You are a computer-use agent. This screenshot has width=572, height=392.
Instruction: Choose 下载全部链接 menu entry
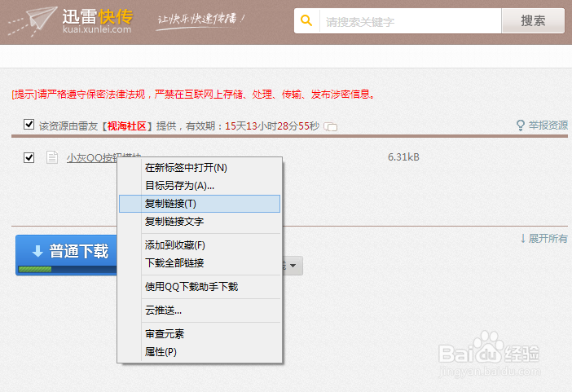pyautogui.click(x=200, y=263)
